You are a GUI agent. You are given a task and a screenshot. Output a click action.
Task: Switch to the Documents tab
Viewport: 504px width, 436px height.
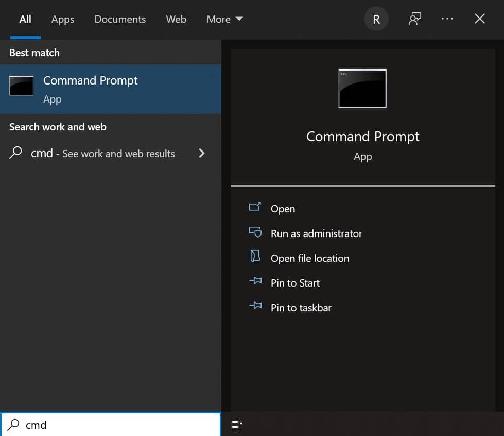[120, 19]
